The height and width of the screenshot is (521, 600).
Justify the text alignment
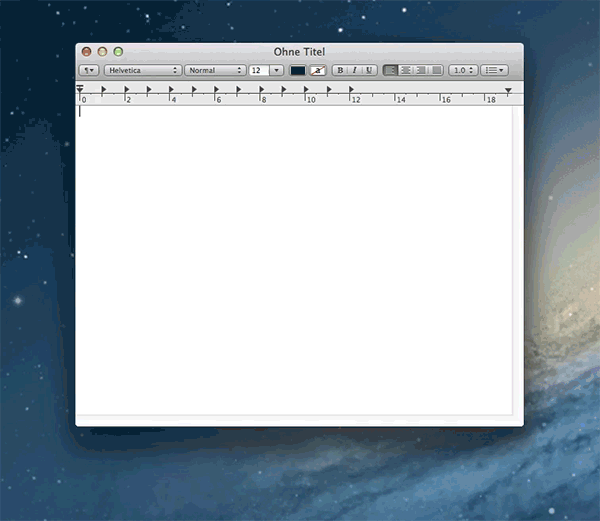tap(436, 70)
